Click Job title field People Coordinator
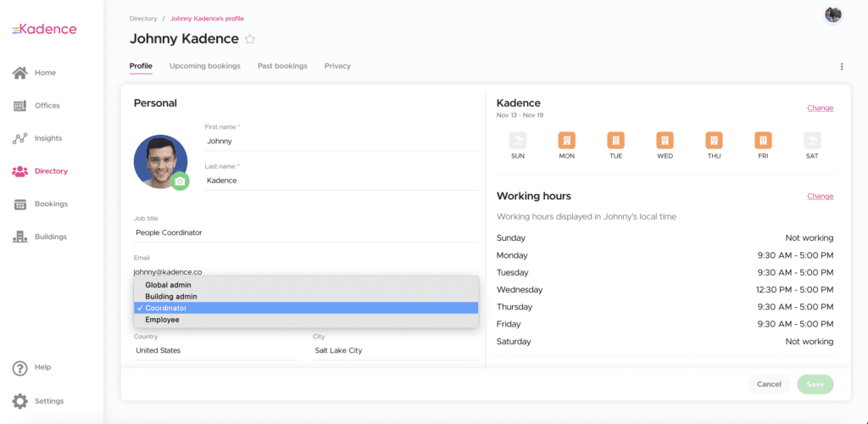The image size is (868, 424). coord(306,233)
